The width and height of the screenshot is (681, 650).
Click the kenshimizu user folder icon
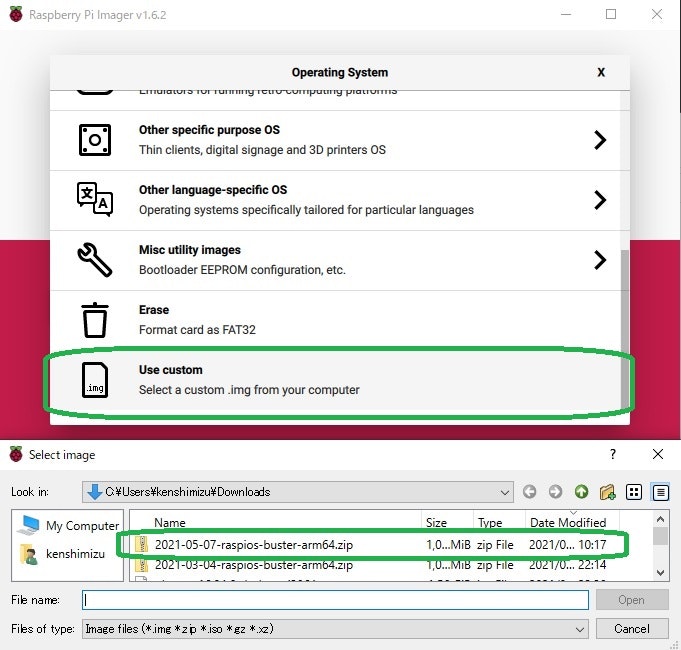[x=29, y=554]
